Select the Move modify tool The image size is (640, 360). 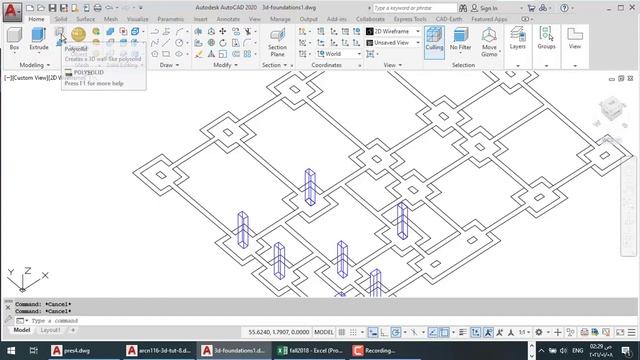pyautogui.click(x=223, y=31)
